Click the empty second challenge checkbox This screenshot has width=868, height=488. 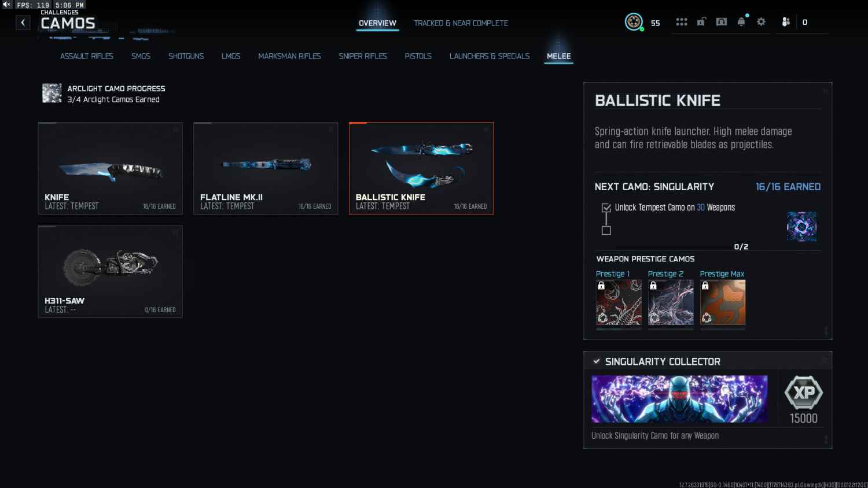click(606, 230)
